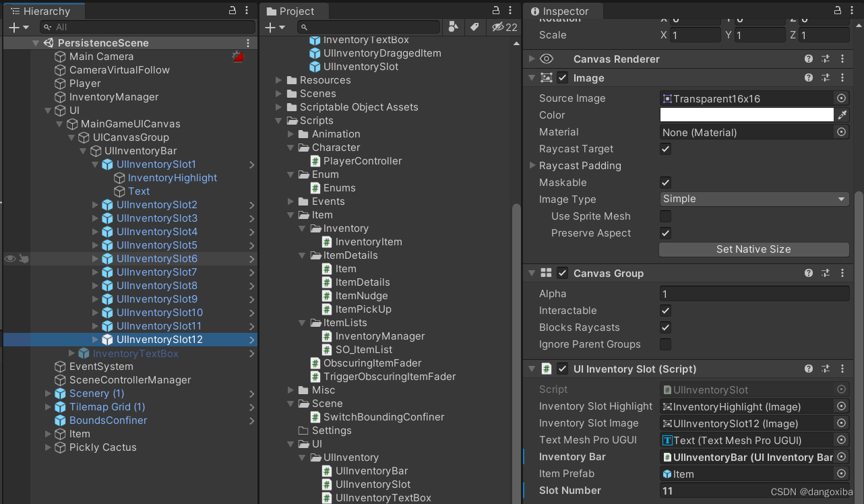Open the white Color swatch
Screen dimensions: 864x504
pyautogui.click(x=747, y=115)
